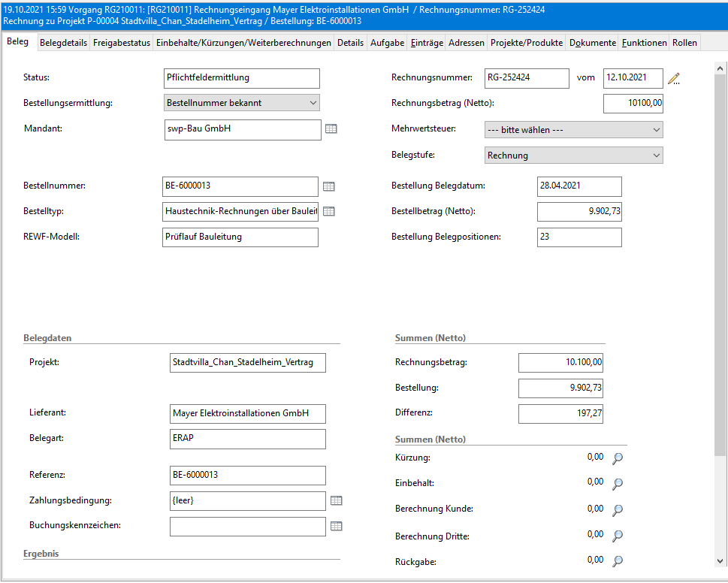Open the Buchungskennzeichen lookup table icon
Viewport: 728px width, 583px height.
tap(336, 526)
